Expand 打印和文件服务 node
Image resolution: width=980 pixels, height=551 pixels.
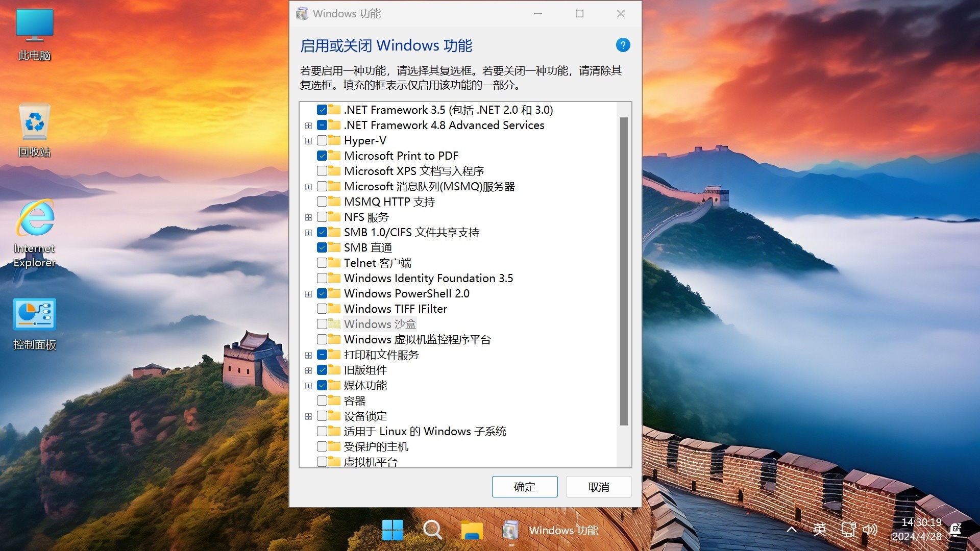pos(308,355)
